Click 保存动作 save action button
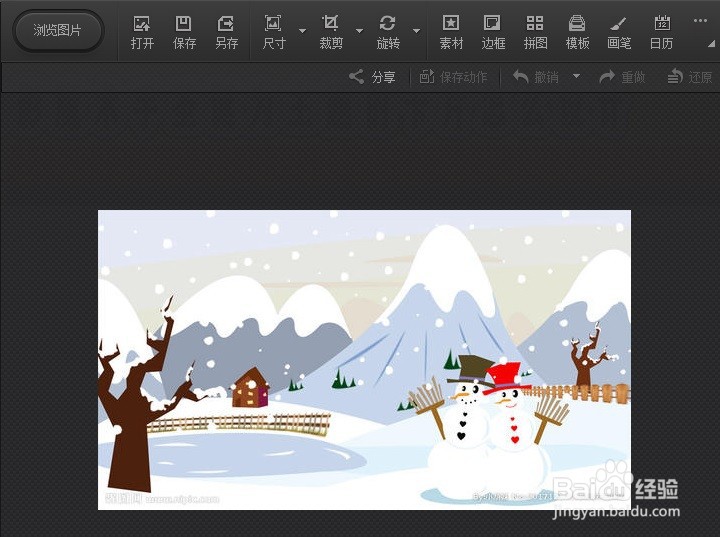Screen dimensions: 720x537 (x=453, y=77)
